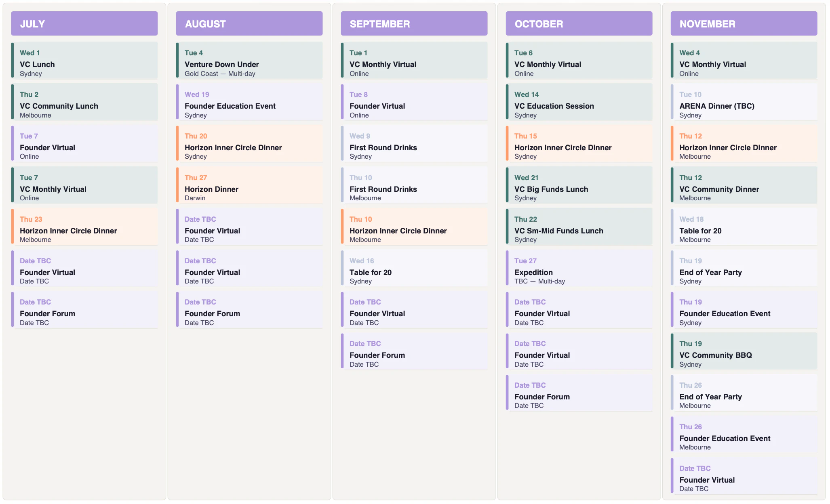The image size is (830, 504).
Task: Open the VC Lunch Sydney event
Action: coord(84,61)
